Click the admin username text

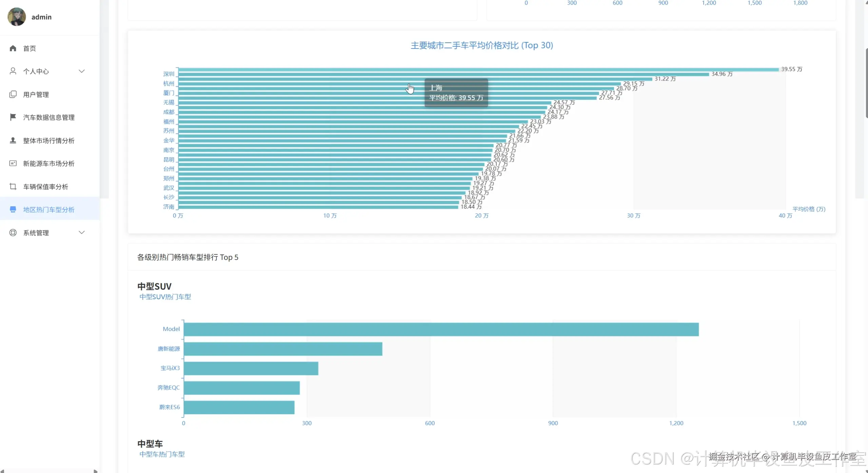point(41,17)
